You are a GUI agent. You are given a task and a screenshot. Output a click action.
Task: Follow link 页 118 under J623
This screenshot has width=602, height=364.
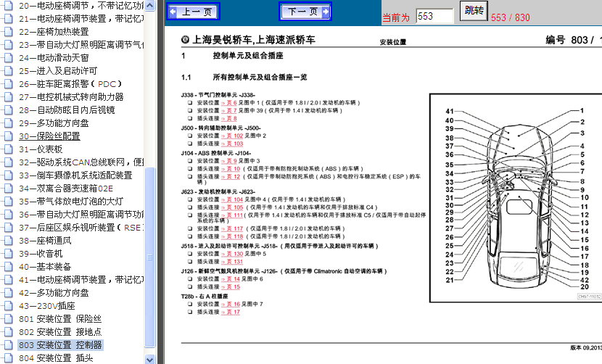point(232,236)
